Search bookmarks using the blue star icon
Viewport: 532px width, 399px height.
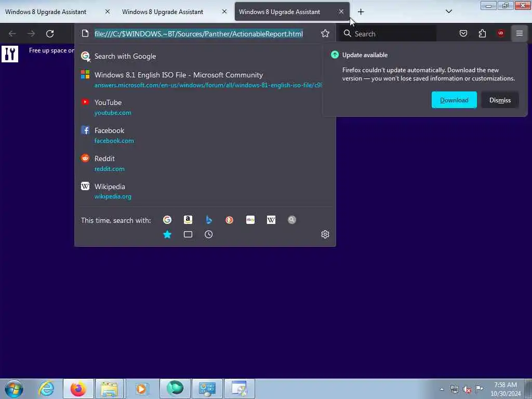(167, 234)
